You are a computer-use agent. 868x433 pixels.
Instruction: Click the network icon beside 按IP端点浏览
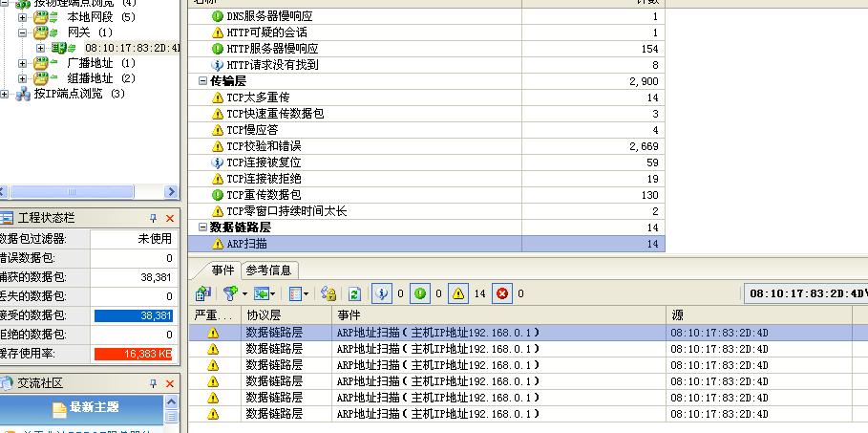coord(23,94)
